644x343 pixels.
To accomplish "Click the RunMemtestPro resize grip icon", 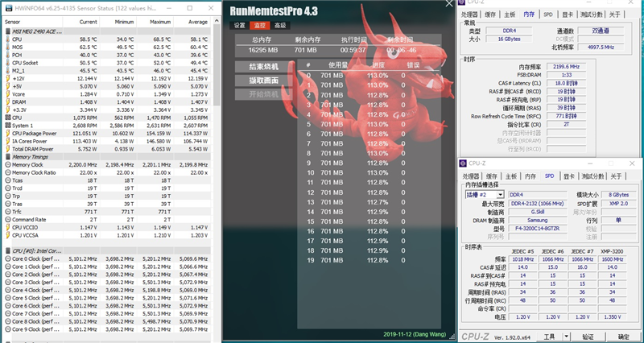I will 452,336.
